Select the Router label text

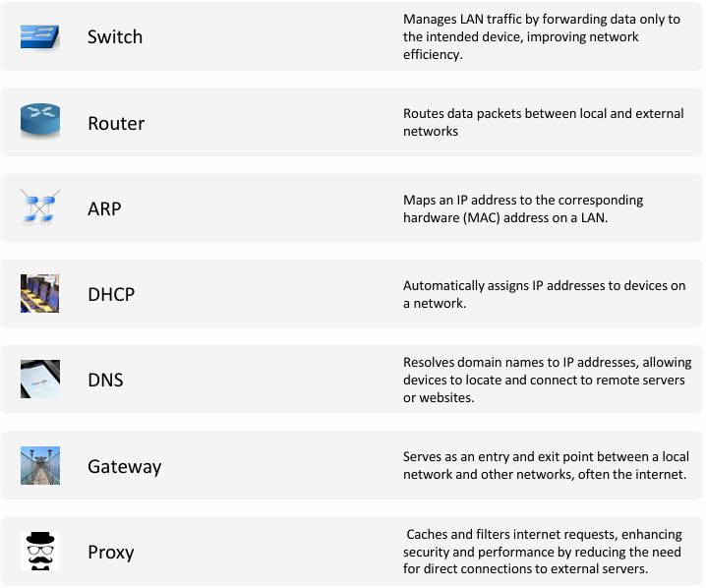[116, 123]
